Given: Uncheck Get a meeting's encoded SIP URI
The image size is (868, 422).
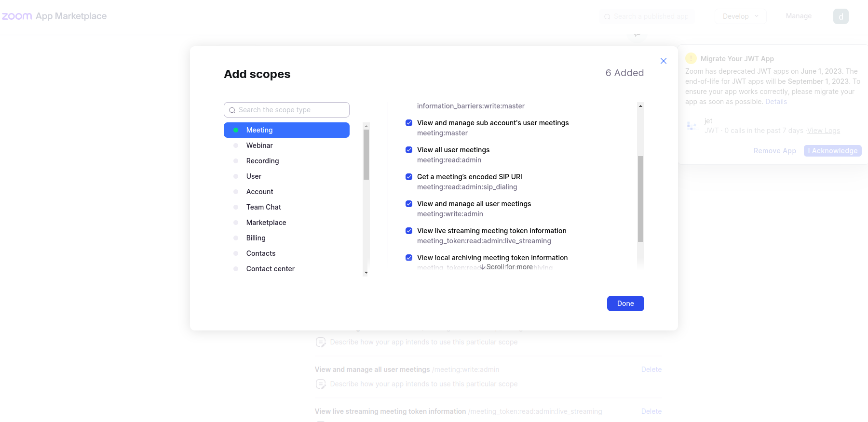Looking at the screenshot, I should tap(409, 177).
